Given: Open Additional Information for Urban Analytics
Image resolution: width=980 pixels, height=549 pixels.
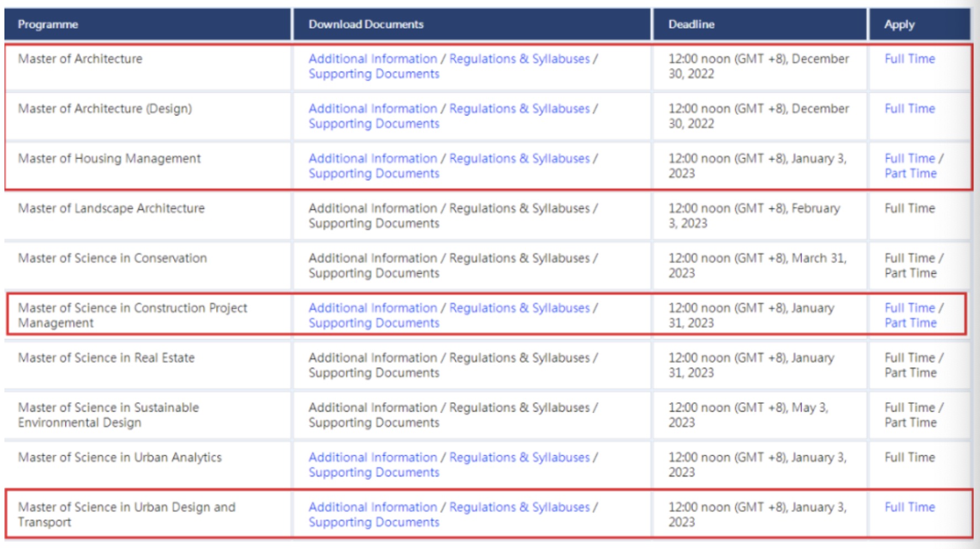Looking at the screenshot, I should coord(372,457).
